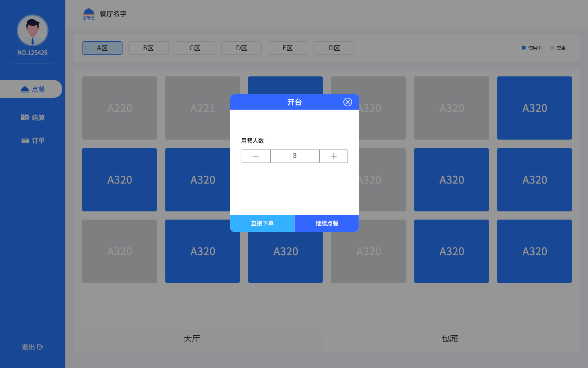Switch to the C区 zone tab
The height and width of the screenshot is (368, 588).
click(x=195, y=48)
